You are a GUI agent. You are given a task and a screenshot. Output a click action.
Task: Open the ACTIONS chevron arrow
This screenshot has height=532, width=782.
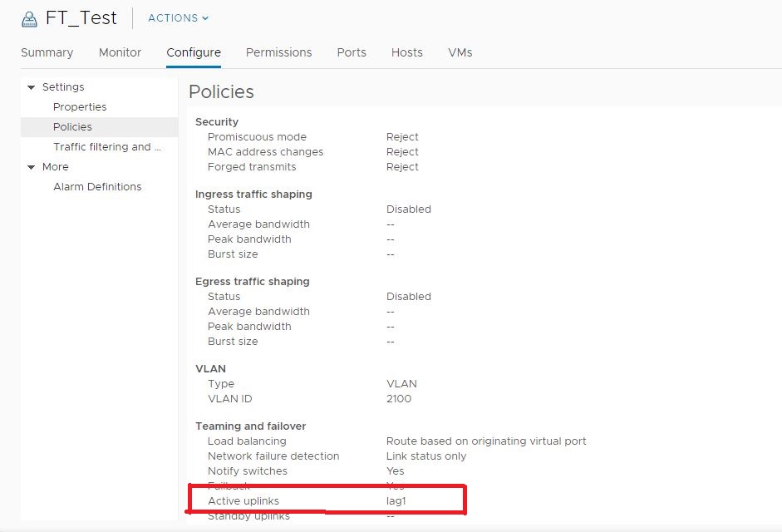tap(202, 17)
